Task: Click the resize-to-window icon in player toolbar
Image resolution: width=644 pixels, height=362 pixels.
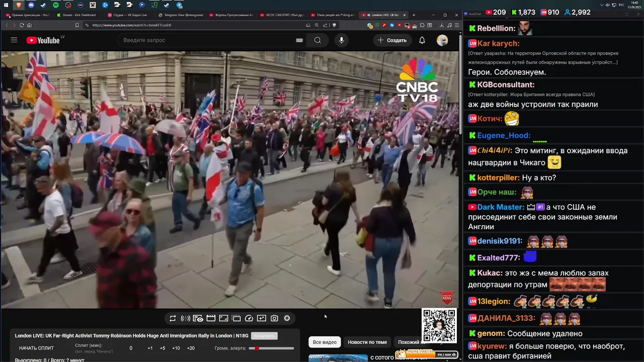Action: (223, 318)
